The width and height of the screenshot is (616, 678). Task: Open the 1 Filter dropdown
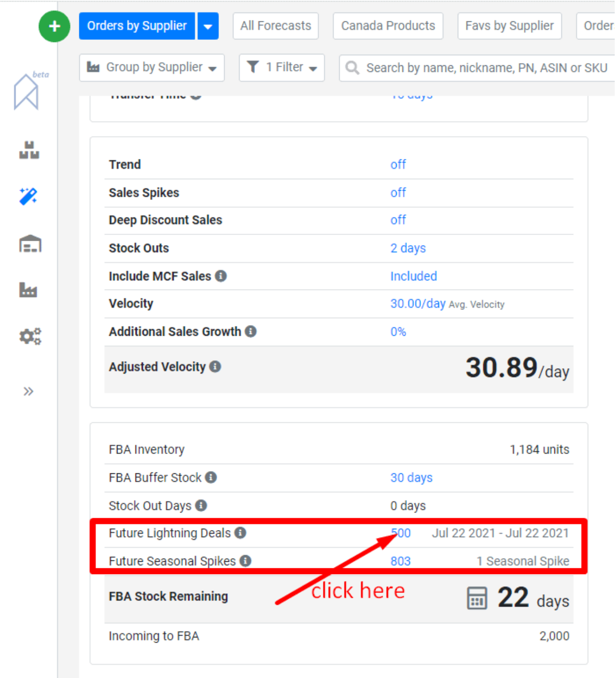click(x=282, y=67)
